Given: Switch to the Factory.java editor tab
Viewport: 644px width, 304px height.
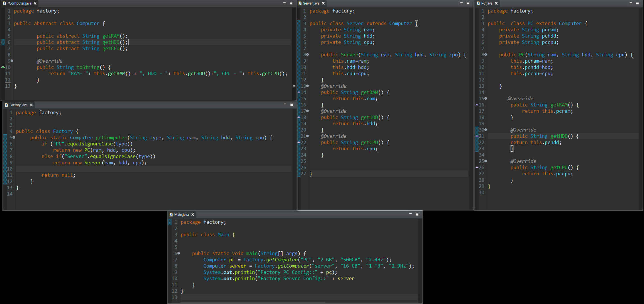Looking at the screenshot, I should pos(19,105).
